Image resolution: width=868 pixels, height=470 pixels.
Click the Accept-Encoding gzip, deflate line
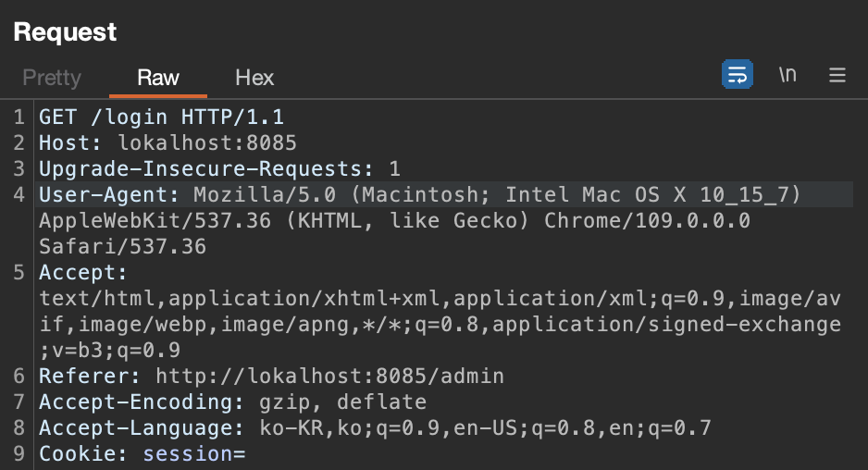point(232,402)
